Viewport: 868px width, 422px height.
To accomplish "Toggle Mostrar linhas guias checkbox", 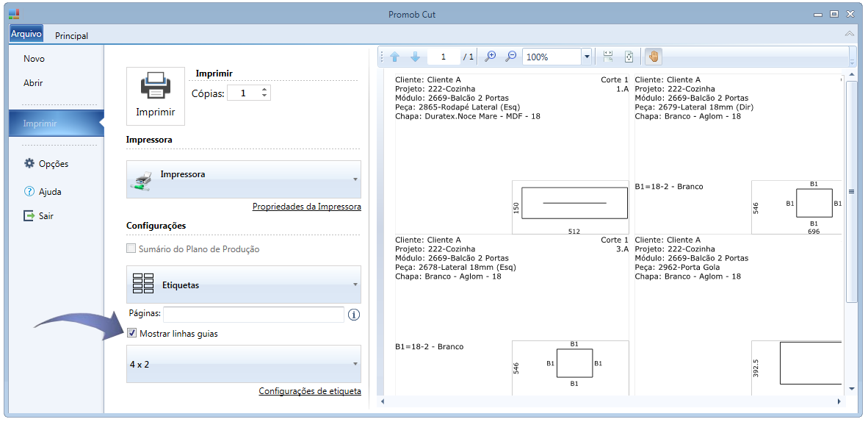I will (131, 334).
